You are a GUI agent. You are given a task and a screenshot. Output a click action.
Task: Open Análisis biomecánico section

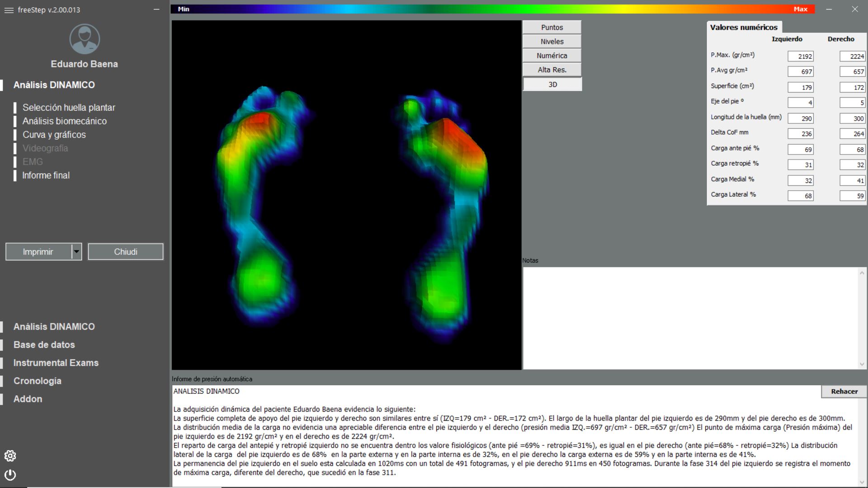pyautogui.click(x=65, y=121)
